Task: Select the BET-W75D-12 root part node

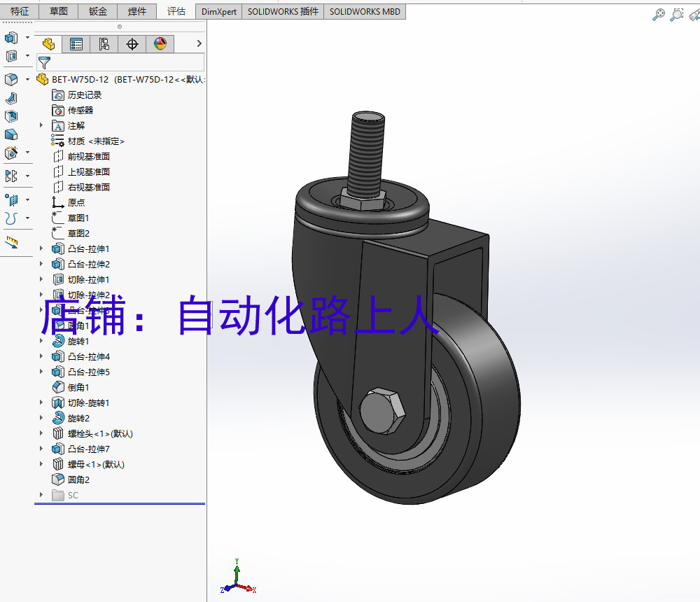Action: [120, 80]
